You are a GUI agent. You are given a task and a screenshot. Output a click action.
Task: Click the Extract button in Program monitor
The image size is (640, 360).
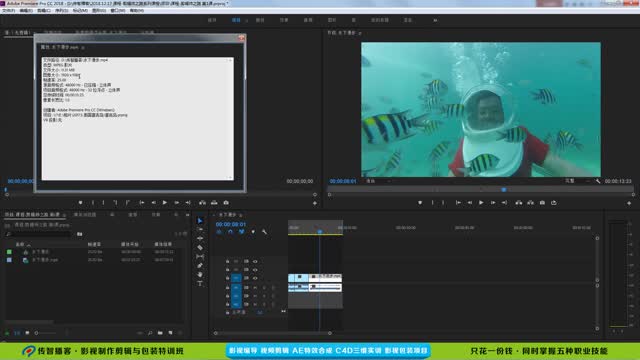click(x=531, y=202)
